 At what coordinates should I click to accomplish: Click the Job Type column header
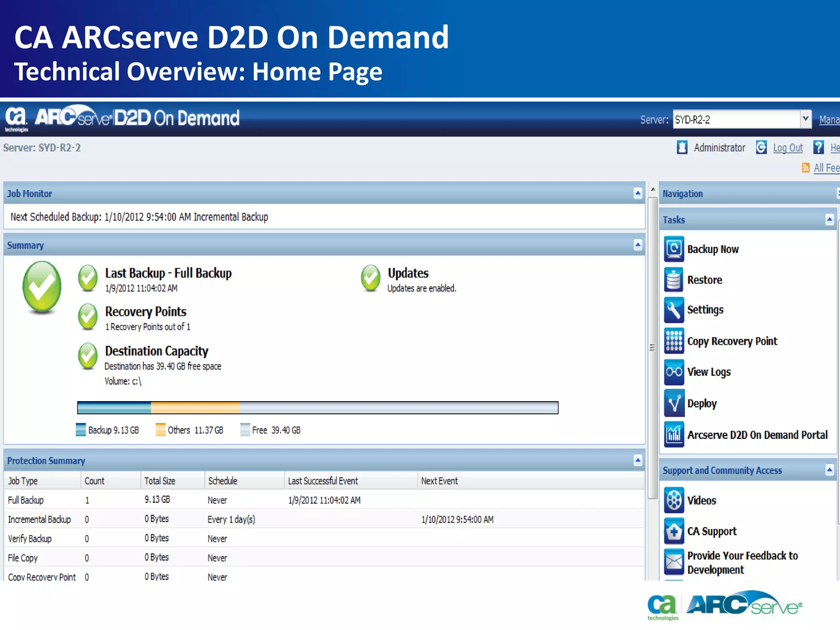[x=42, y=481]
